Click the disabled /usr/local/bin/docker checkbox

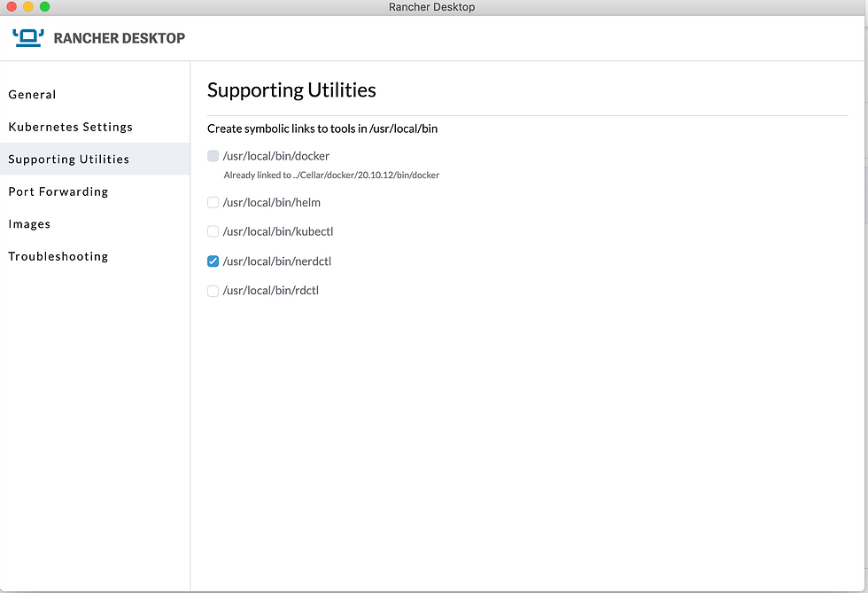[x=213, y=156]
